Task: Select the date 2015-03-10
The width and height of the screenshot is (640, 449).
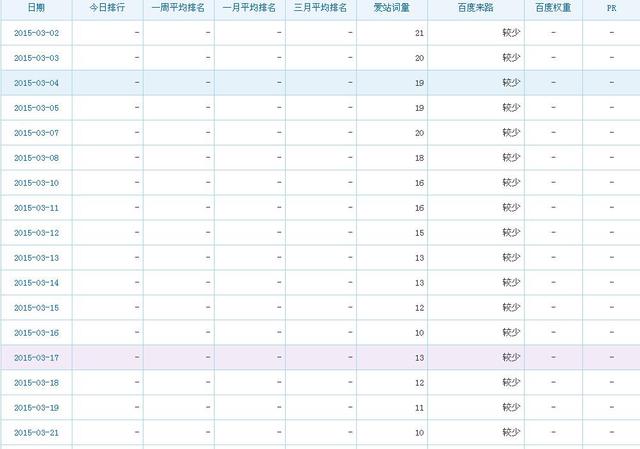Action: [x=36, y=183]
